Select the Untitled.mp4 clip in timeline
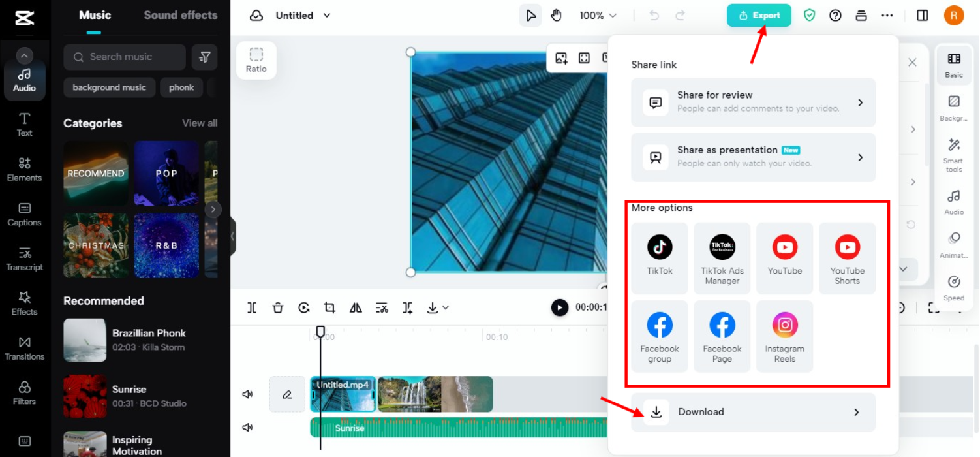 tap(343, 394)
